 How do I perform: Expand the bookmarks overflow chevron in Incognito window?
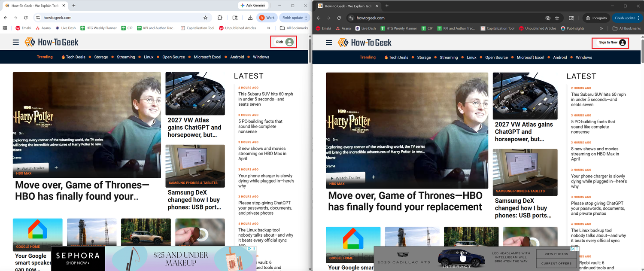click(x=601, y=28)
